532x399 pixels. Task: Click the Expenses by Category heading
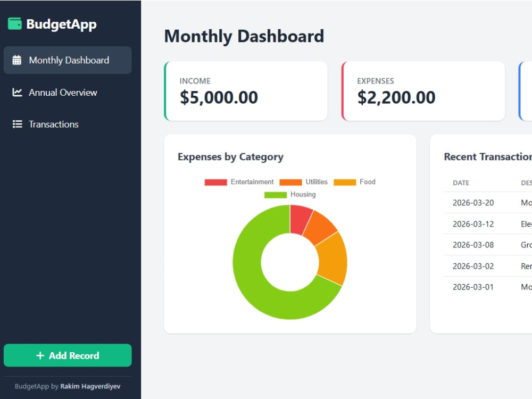(230, 157)
